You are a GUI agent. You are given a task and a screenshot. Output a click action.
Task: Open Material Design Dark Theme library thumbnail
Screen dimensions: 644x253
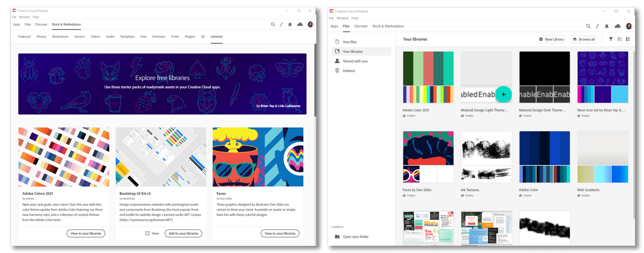pos(544,77)
